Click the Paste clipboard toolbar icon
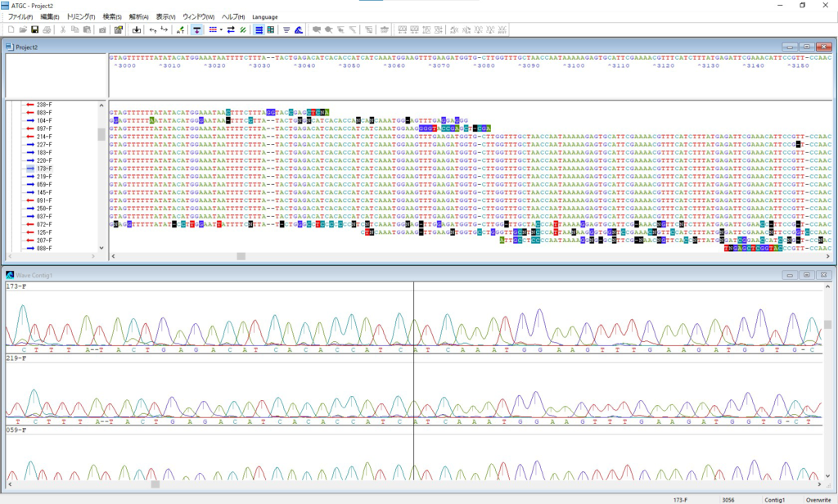Viewport: 838px width, 504px height. [x=87, y=30]
